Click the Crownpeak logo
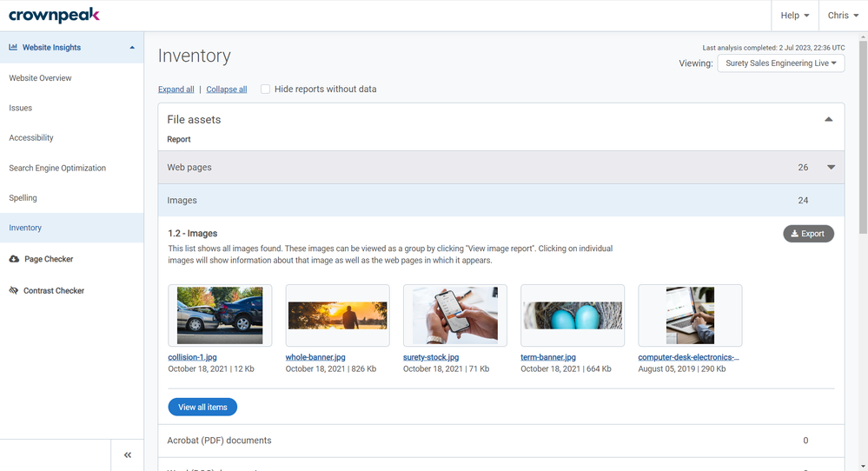 tap(54, 15)
